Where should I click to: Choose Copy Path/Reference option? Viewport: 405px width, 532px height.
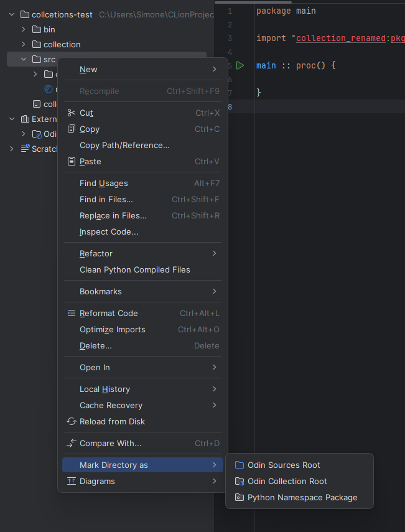pos(143,145)
